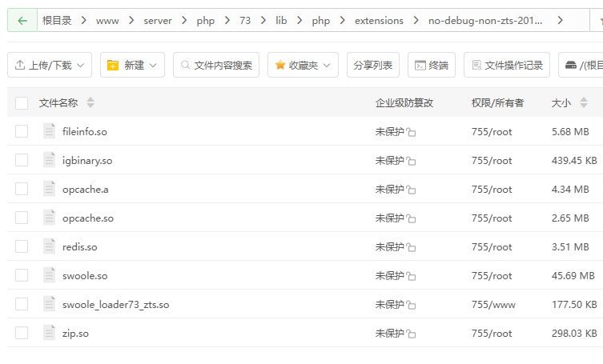603x364 pixels.
Task: Click the redis.so file icon
Action: pyautogui.click(x=49, y=246)
